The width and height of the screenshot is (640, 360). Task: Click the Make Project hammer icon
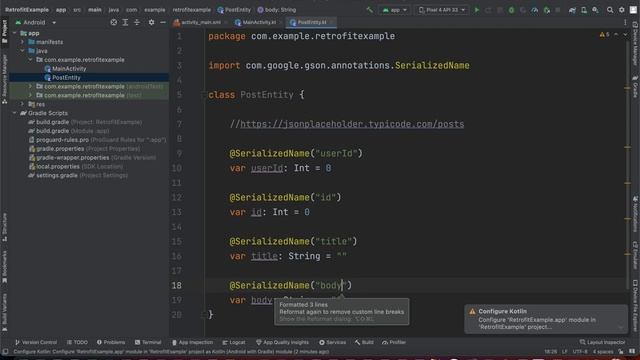tap(369, 10)
